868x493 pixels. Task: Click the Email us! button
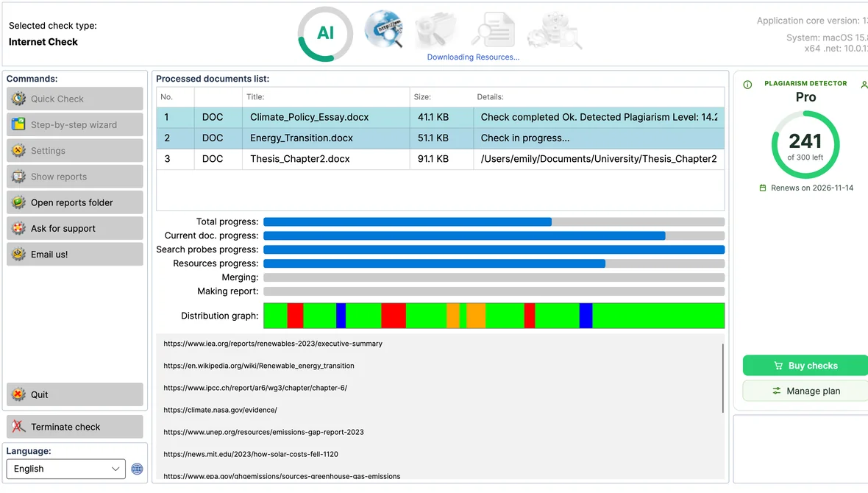[x=75, y=255]
